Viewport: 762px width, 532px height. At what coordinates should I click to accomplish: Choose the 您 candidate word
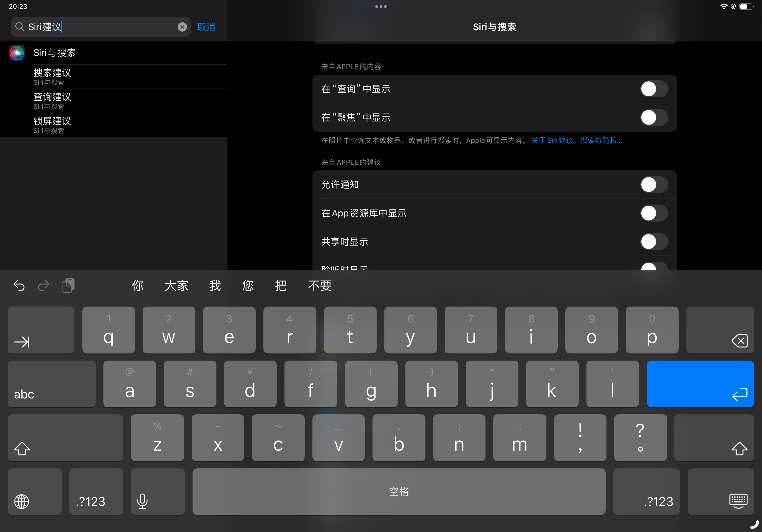[x=248, y=285]
